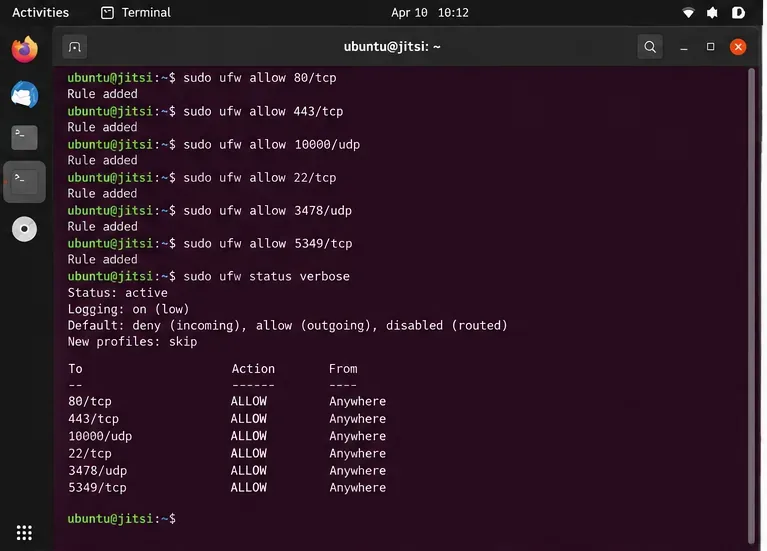Open Activities overview

[41, 13]
